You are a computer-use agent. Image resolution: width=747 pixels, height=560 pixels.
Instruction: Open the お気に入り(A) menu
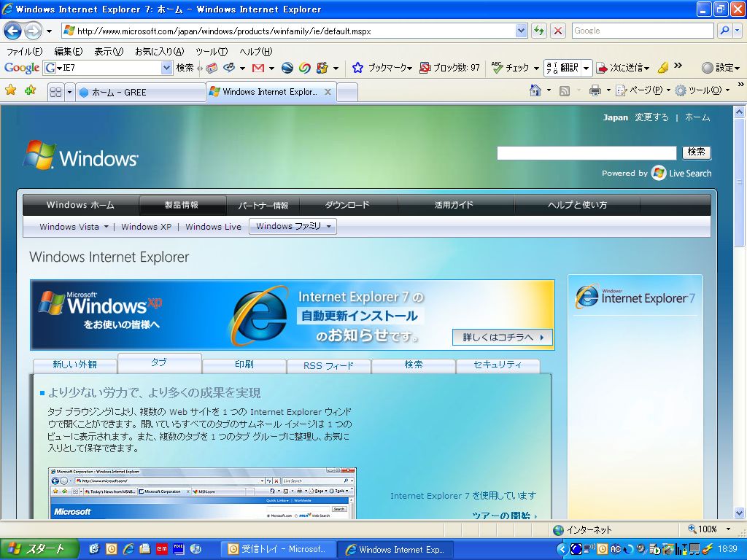pyautogui.click(x=159, y=52)
